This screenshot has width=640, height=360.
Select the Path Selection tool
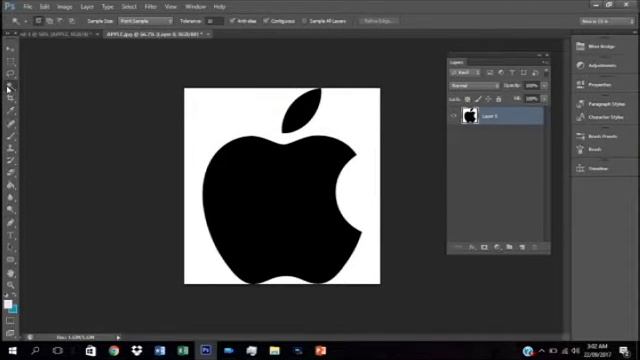(10, 248)
